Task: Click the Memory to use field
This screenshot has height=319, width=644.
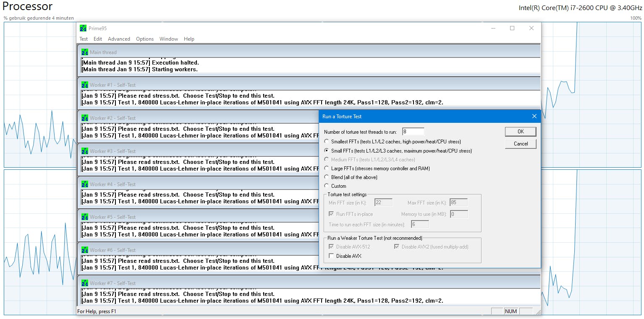Action: [458, 214]
